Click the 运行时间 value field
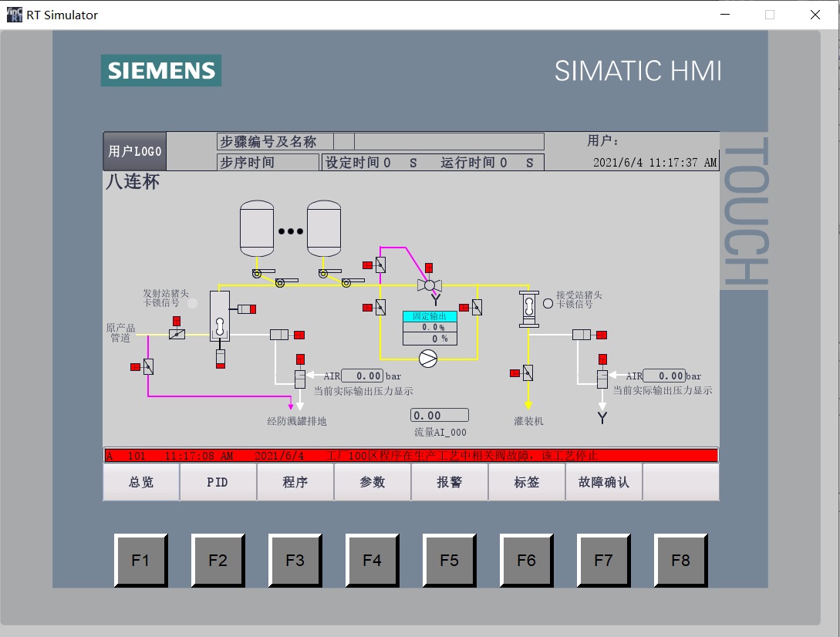 click(504, 162)
